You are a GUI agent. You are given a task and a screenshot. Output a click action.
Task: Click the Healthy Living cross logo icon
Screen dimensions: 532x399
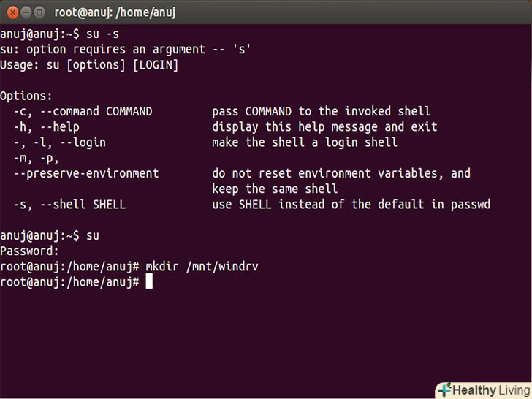point(444,390)
